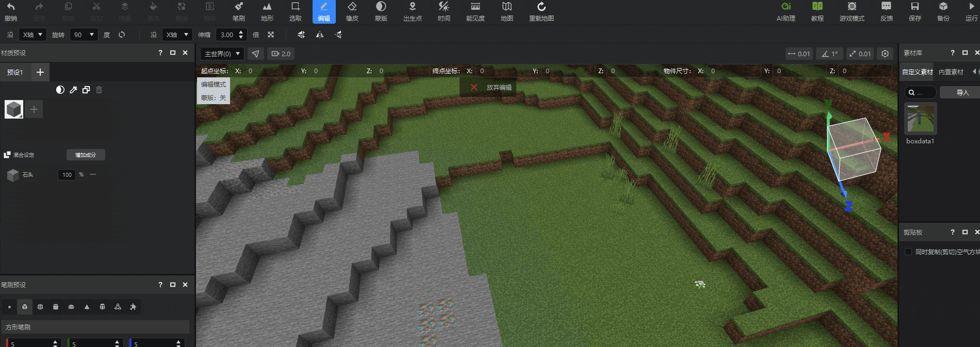This screenshot has width=980, height=347.
Task: Open the 能见度 visibility tool
Action: (x=476, y=11)
